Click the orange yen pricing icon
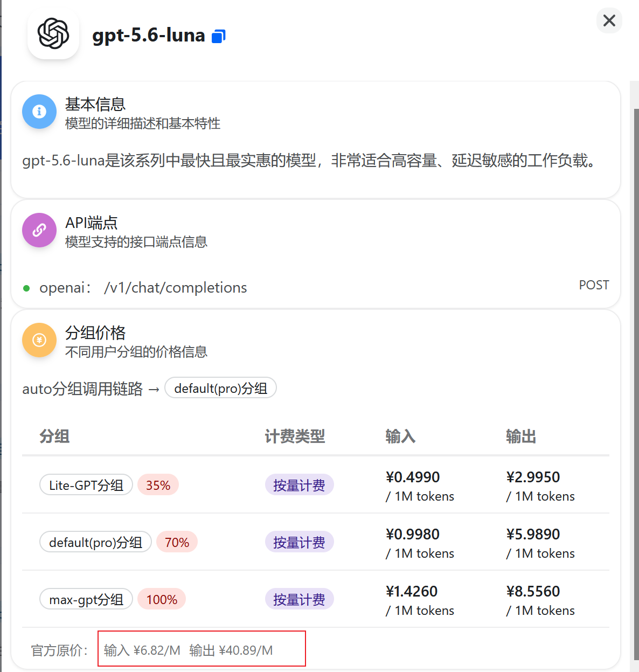The height and width of the screenshot is (672, 639). click(x=39, y=340)
